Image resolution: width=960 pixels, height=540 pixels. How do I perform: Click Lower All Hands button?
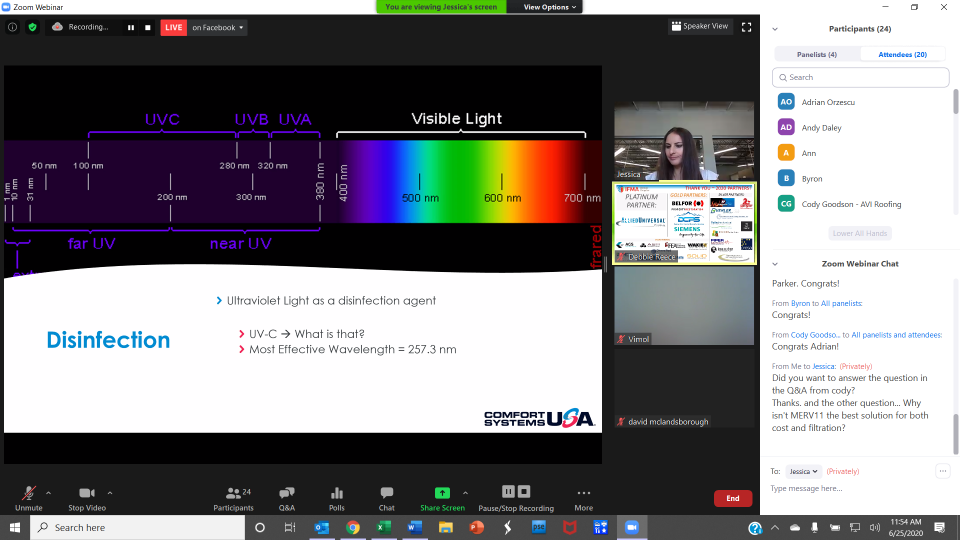click(x=860, y=233)
